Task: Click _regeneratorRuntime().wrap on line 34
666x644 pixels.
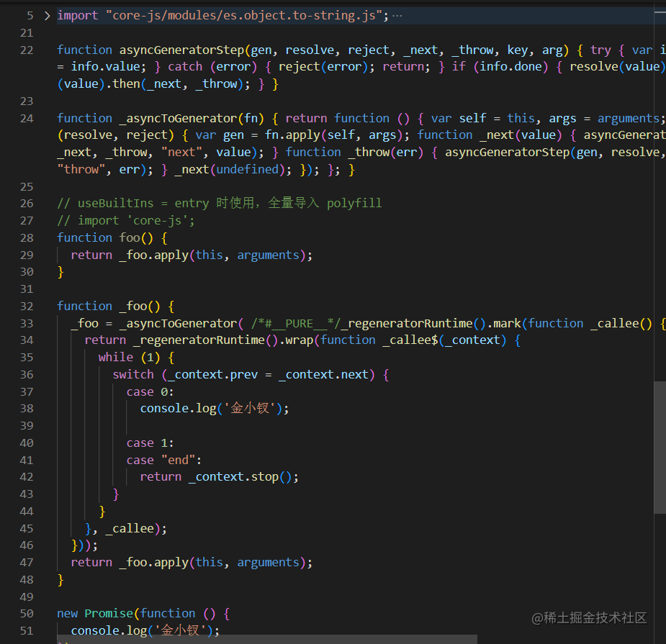Action: pos(223,340)
